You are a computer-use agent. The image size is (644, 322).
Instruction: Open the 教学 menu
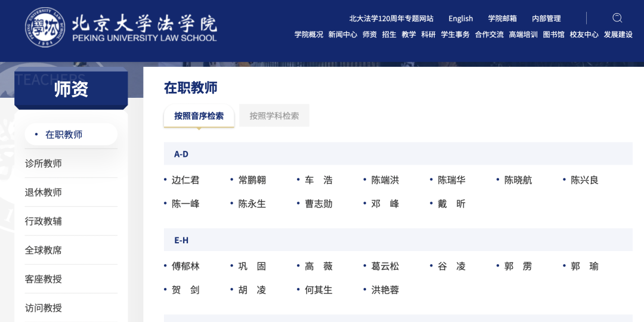[x=408, y=35]
